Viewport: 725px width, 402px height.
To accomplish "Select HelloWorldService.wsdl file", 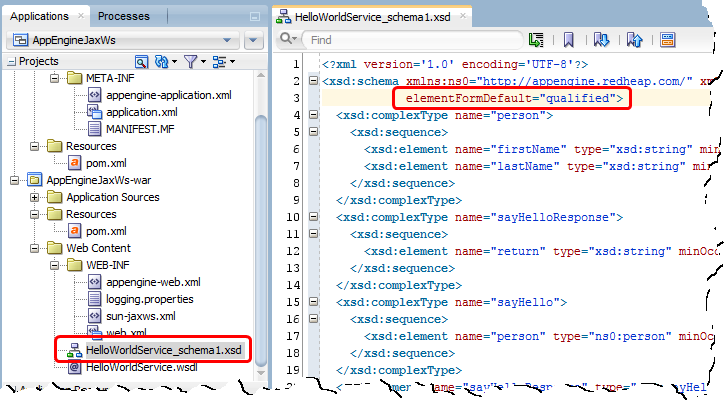I will [142, 367].
